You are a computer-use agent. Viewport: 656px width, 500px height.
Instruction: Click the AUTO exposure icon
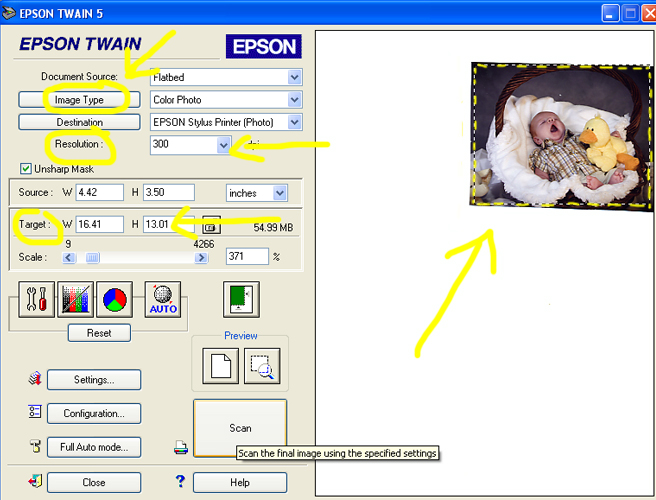[x=163, y=299]
